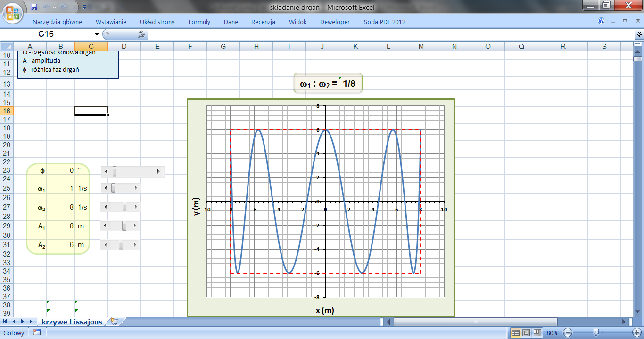Decrease φ with scrollbar left arrow
This screenshot has width=644, height=339.
click(x=106, y=171)
